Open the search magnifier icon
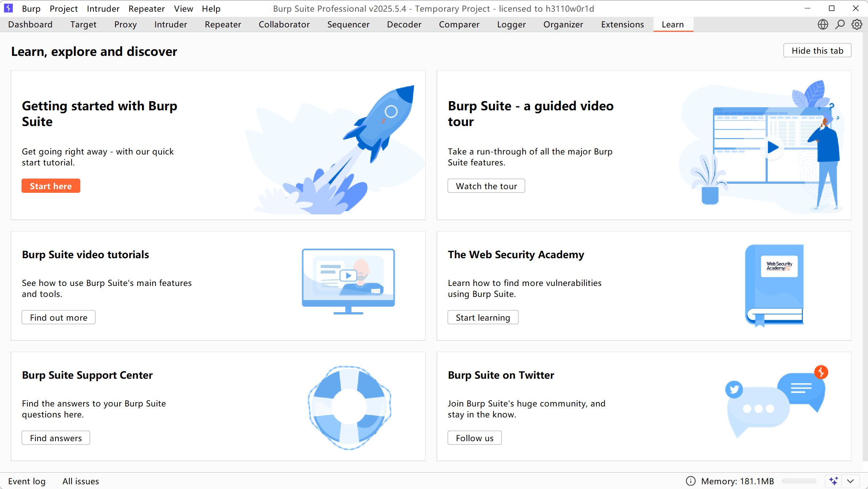The width and height of the screenshot is (868, 489). tap(840, 24)
